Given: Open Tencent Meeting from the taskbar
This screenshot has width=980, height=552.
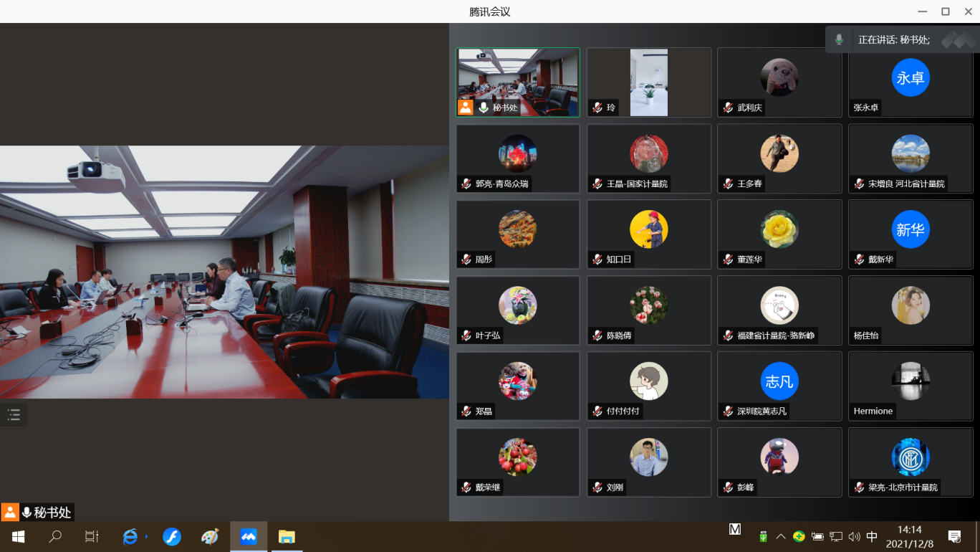Looking at the screenshot, I should 249,536.
